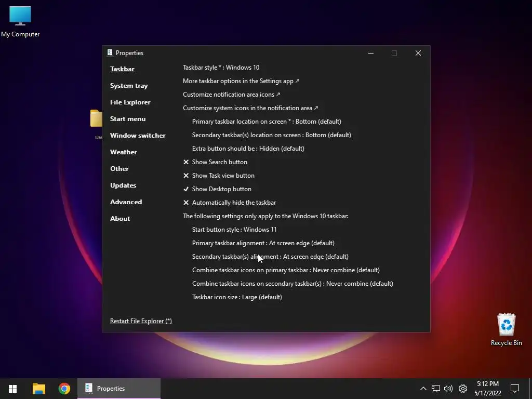532x399 pixels.
Task: Switch to the Window switcher section
Action: click(138, 136)
